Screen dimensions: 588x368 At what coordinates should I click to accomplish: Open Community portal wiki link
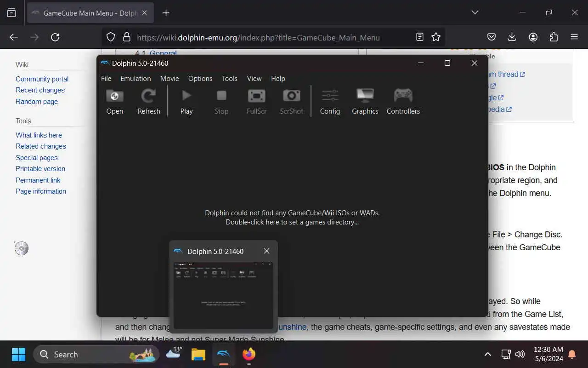[42, 79]
